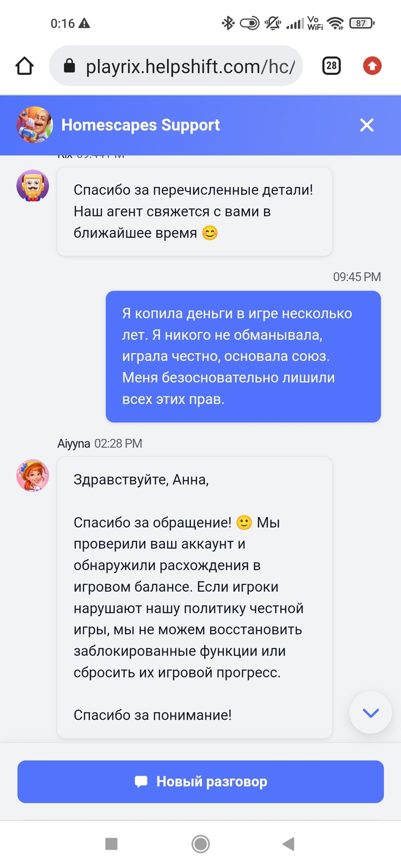
Task: Tap the Rix message thanking for details
Action: point(195,211)
